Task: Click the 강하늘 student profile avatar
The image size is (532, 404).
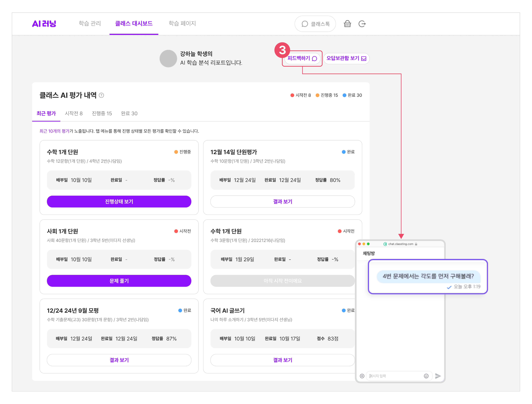Action: [x=168, y=59]
